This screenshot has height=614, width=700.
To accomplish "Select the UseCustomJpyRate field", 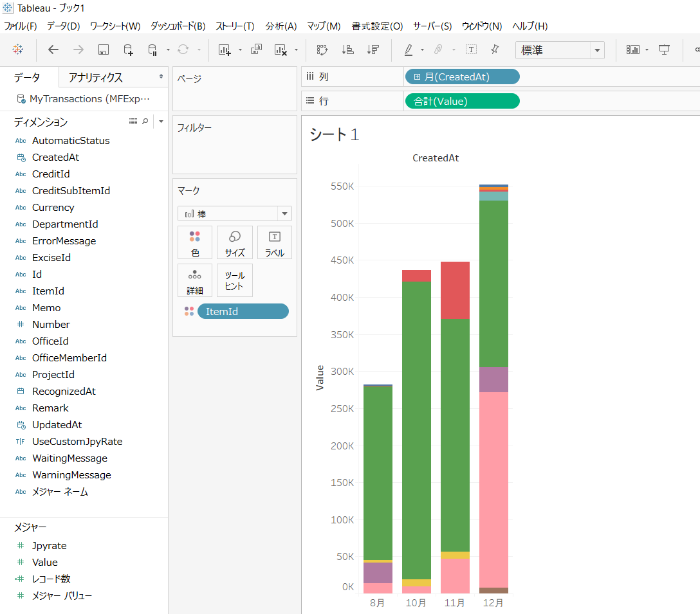I will (x=77, y=442).
